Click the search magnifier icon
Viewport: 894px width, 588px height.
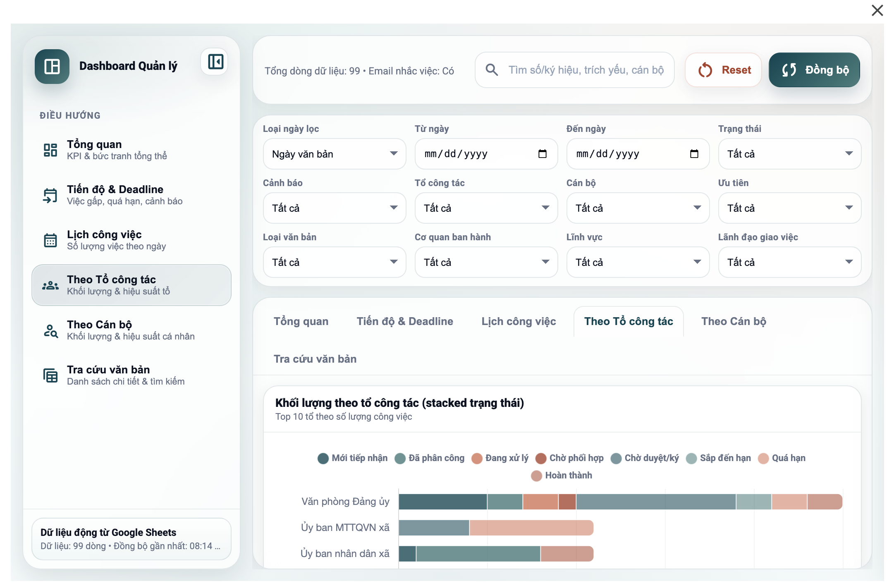pos(492,70)
